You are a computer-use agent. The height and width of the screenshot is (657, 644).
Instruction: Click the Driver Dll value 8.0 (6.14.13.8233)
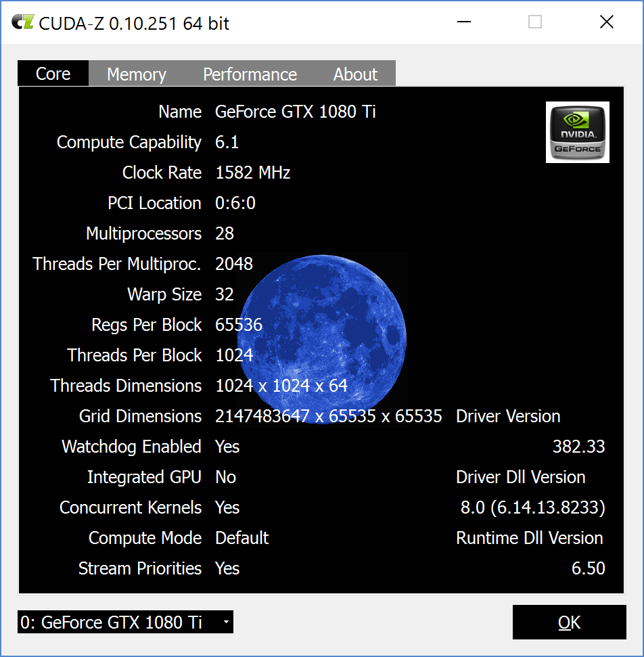click(533, 508)
